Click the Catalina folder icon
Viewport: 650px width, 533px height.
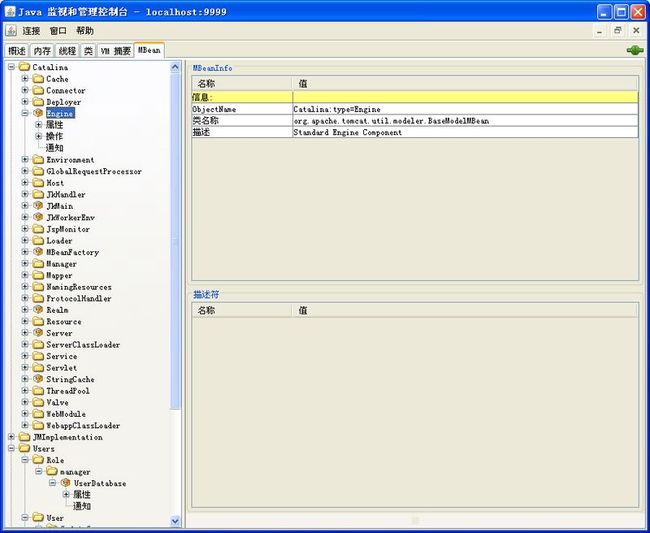(25, 67)
